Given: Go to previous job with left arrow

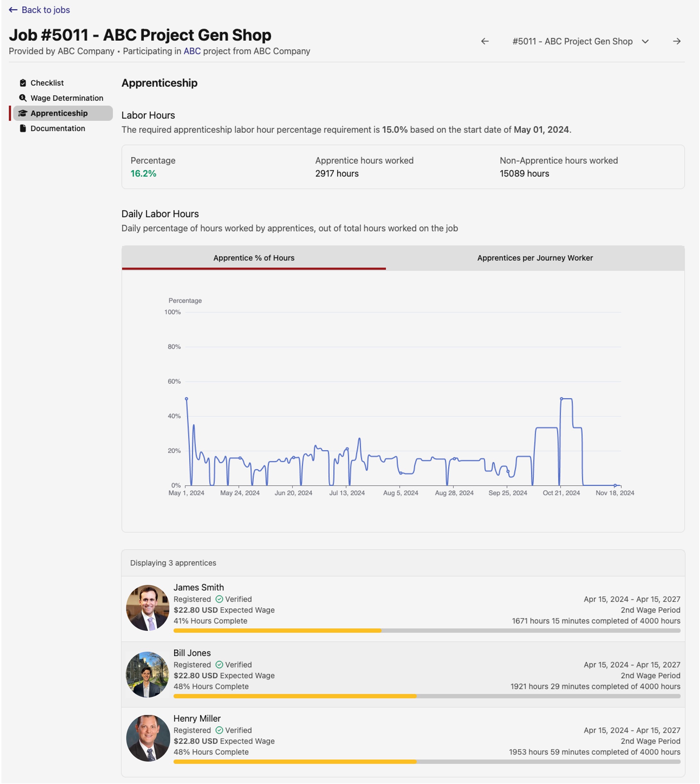Looking at the screenshot, I should tap(485, 41).
